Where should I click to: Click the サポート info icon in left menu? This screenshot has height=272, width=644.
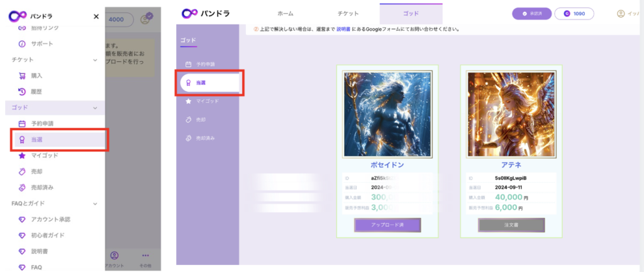click(x=22, y=44)
